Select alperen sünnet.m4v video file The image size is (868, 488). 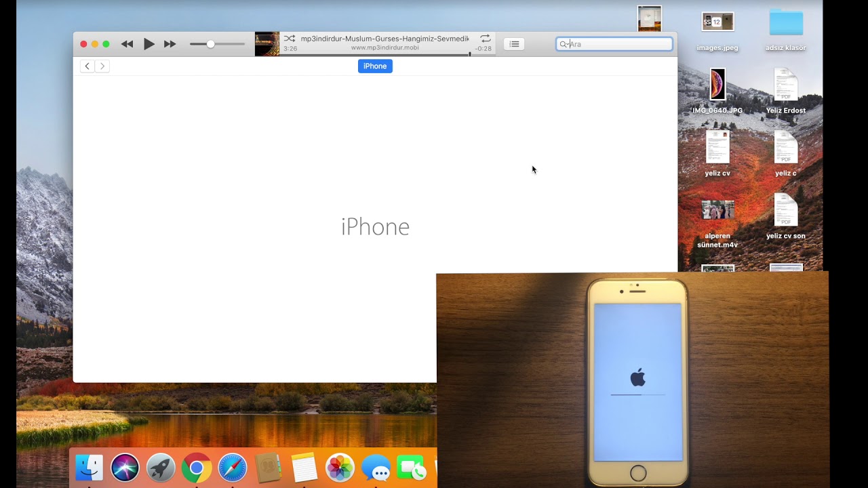click(717, 210)
